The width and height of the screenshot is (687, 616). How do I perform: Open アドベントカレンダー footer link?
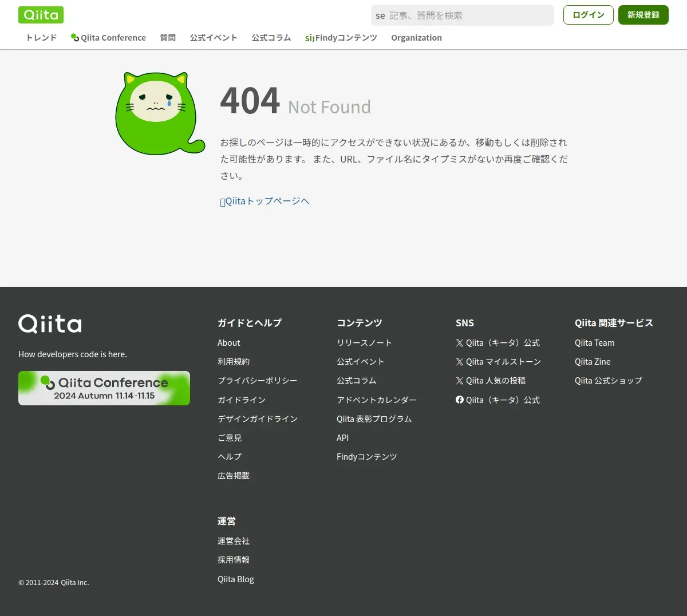pyautogui.click(x=377, y=400)
